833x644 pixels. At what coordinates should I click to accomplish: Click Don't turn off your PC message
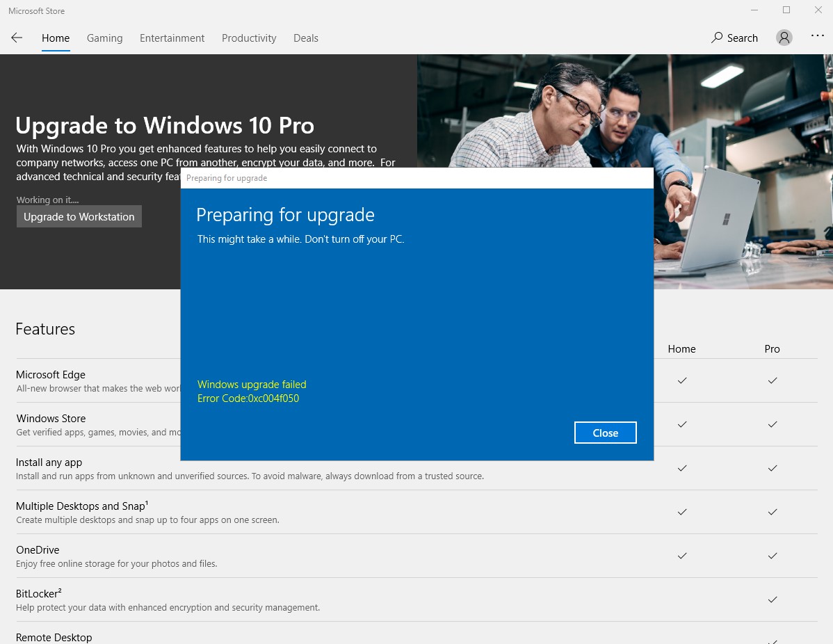click(355, 239)
